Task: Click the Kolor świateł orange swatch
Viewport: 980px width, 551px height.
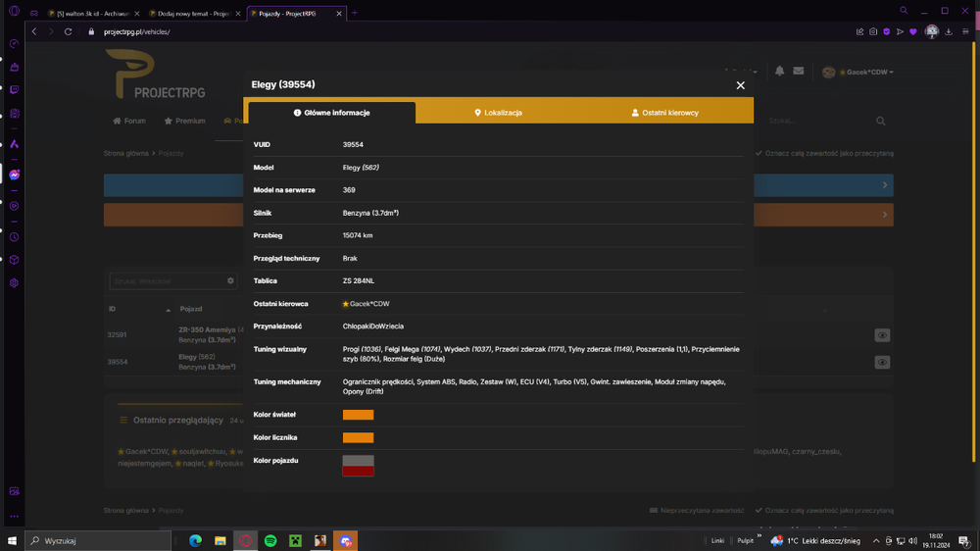Action: pos(358,415)
